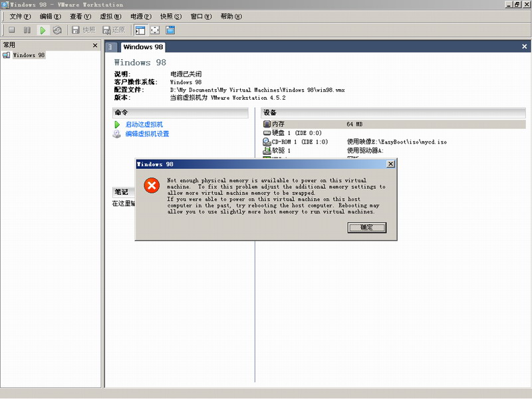This screenshot has height=399, width=532.
Task: Click the 电源已关闭 status text
Action: point(186,74)
